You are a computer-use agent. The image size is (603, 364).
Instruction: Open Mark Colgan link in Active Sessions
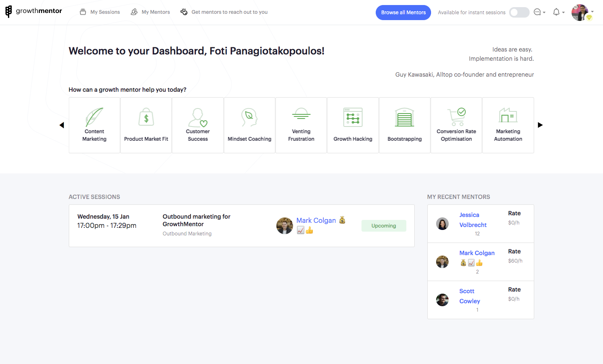click(316, 220)
